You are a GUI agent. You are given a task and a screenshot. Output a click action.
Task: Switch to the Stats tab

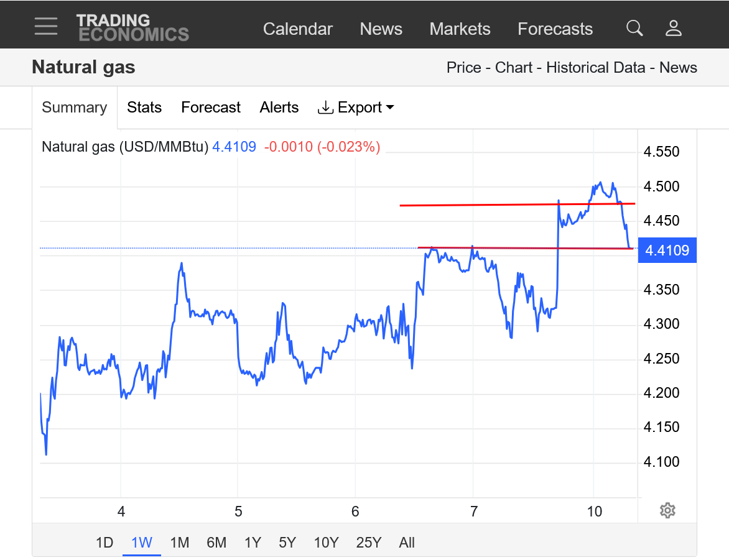tap(144, 108)
